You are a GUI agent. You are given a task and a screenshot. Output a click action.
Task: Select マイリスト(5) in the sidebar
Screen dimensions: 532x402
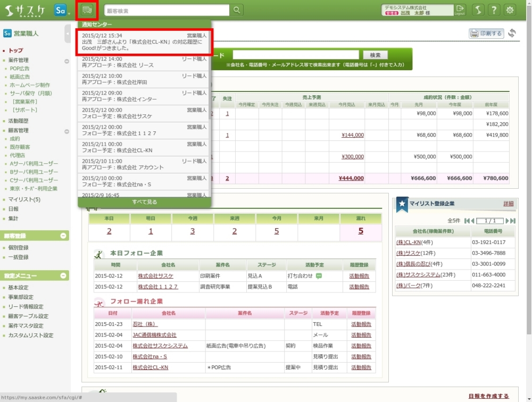[24, 199]
